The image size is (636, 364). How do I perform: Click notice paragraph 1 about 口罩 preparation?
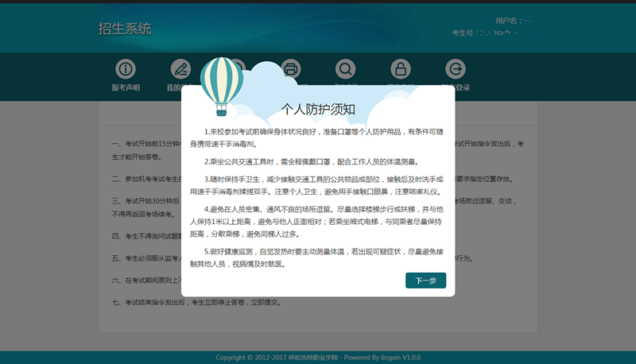pyautogui.click(x=318, y=137)
